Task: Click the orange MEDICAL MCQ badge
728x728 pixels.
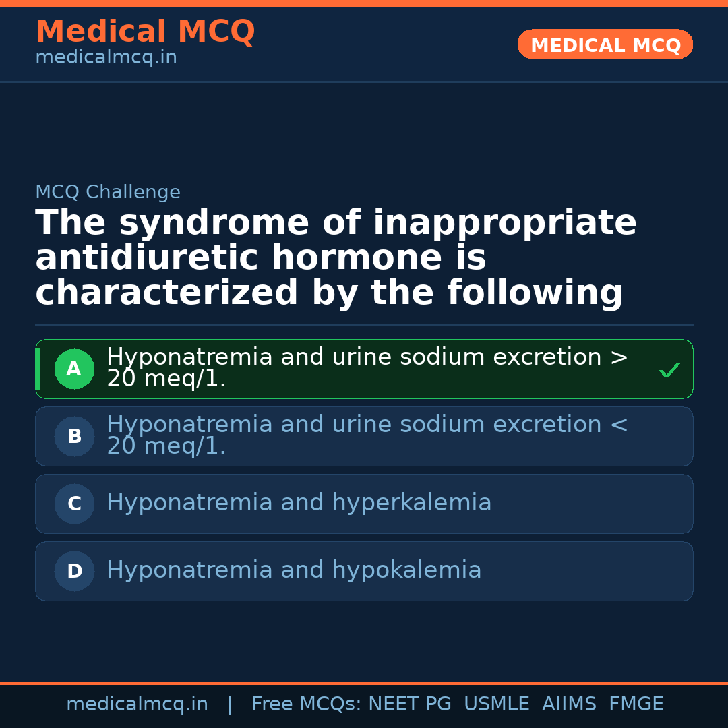Action: 605,45
